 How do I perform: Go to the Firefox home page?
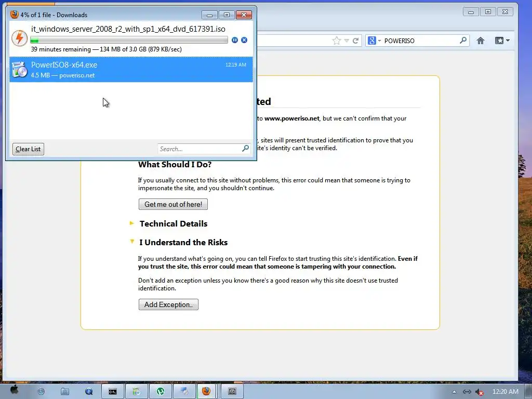tap(481, 41)
